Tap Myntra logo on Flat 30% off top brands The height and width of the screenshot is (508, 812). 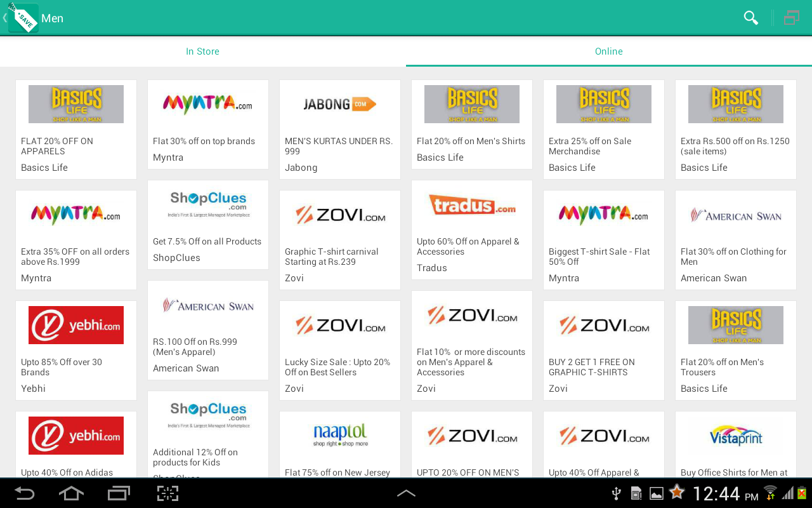click(208, 104)
